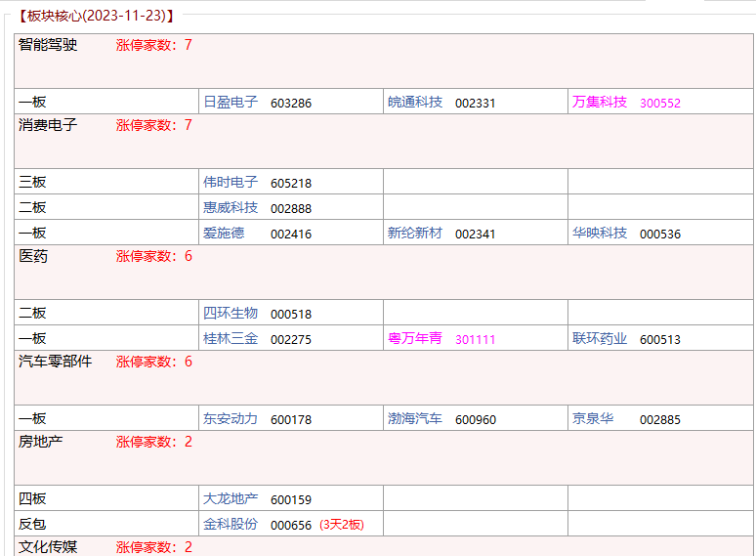756x556 pixels.
Task: Click the 一板 label in 日盈电子 row
Action: [x=32, y=103]
